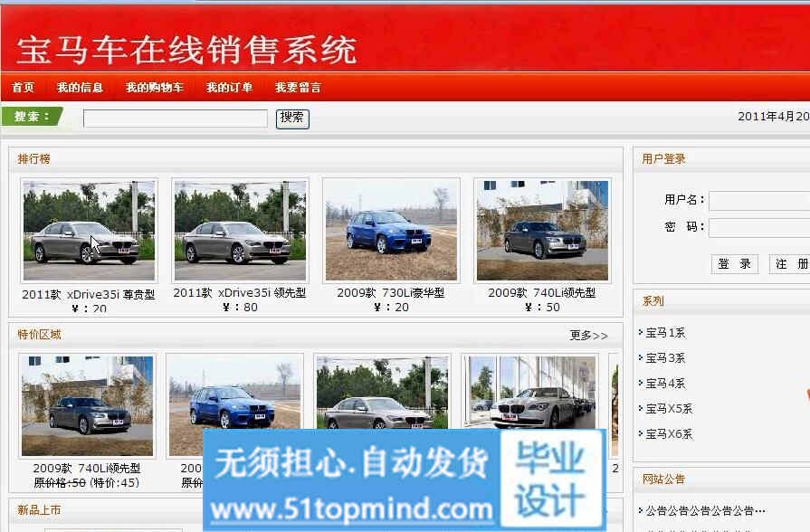Screen dimensions: 810x532
Task: Open ranking thumbnail of xDrive35i 尊贵型
Action: pos(89,231)
